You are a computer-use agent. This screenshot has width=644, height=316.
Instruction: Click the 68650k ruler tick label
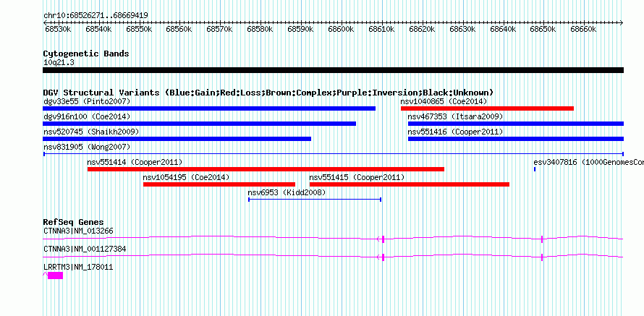543,30
